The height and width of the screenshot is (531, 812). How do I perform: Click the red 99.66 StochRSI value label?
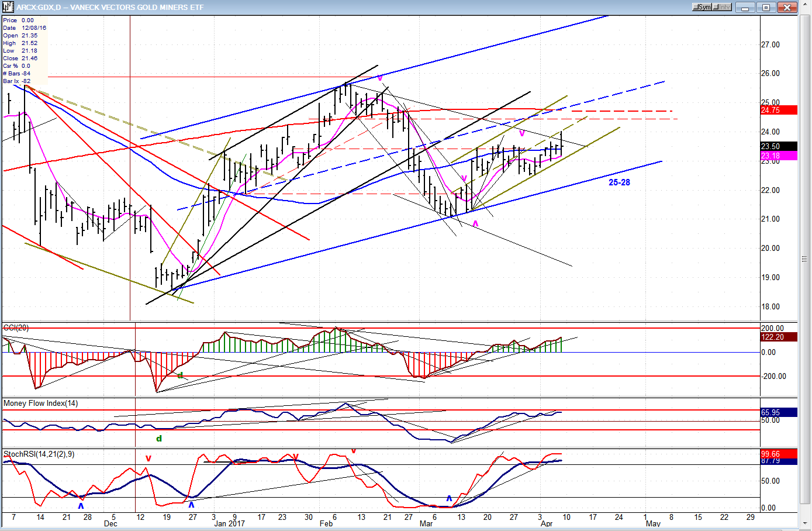point(778,453)
